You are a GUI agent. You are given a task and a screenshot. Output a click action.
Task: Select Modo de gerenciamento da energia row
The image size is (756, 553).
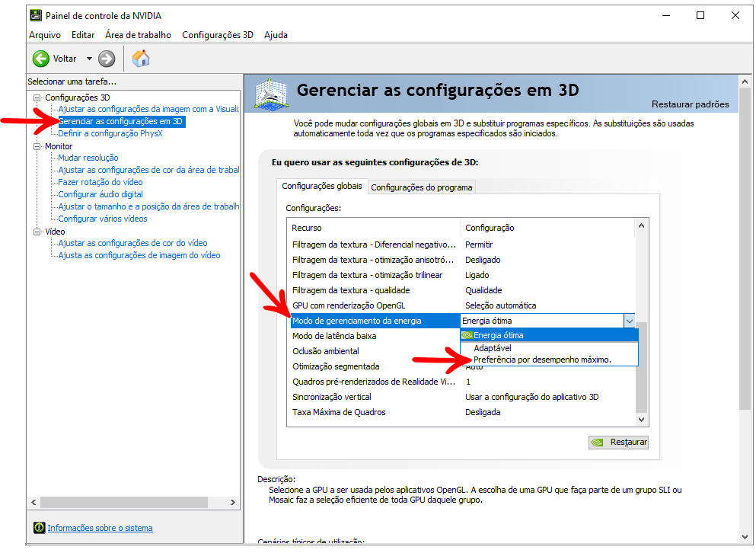pyautogui.click(x=375, y=321)
